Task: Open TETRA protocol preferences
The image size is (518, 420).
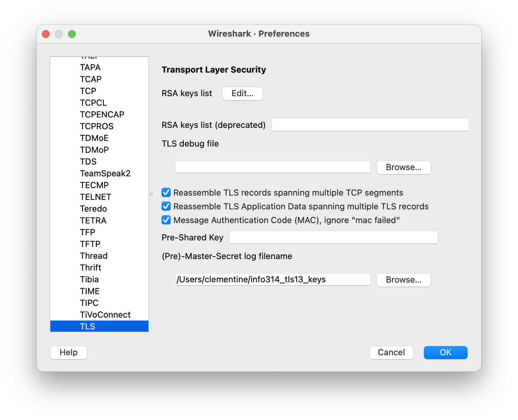Action: [99, 220]
